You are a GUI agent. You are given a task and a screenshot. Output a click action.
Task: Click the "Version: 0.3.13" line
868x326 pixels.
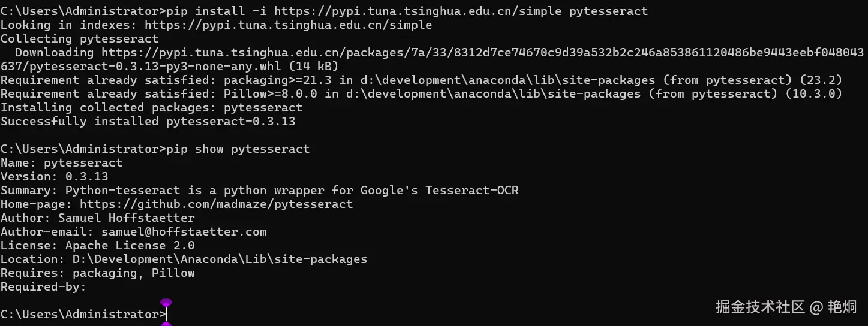point(54,176)
